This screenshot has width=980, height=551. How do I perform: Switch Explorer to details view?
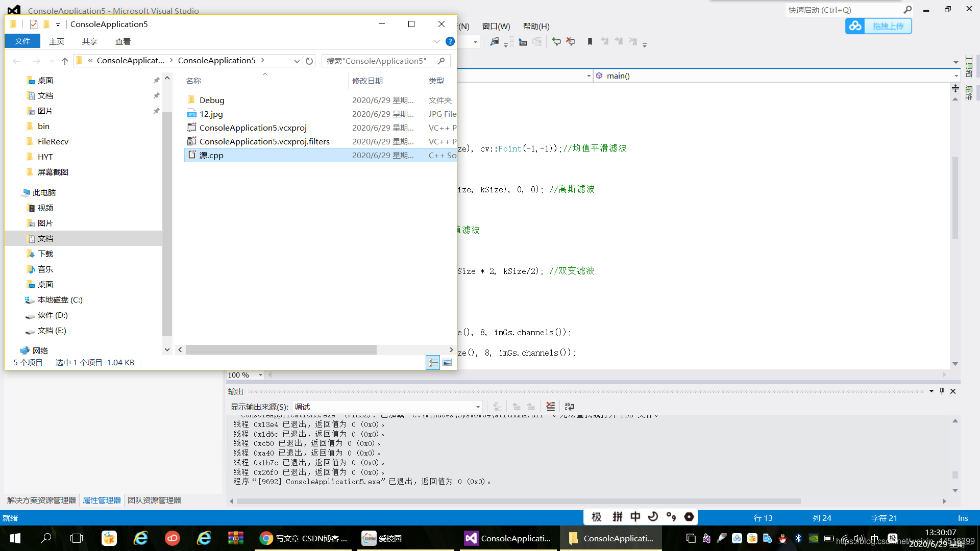(433, 362)
